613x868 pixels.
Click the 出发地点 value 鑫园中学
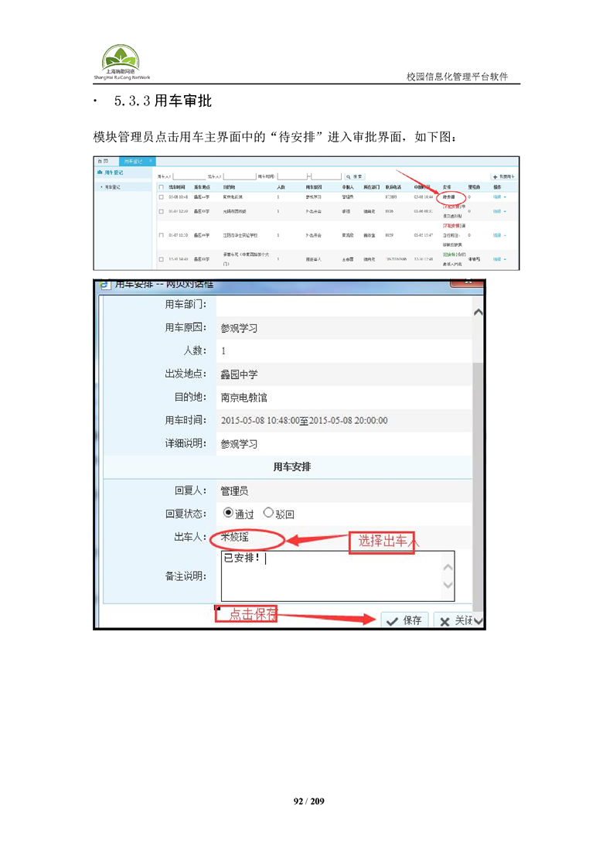tap(239, 374)
